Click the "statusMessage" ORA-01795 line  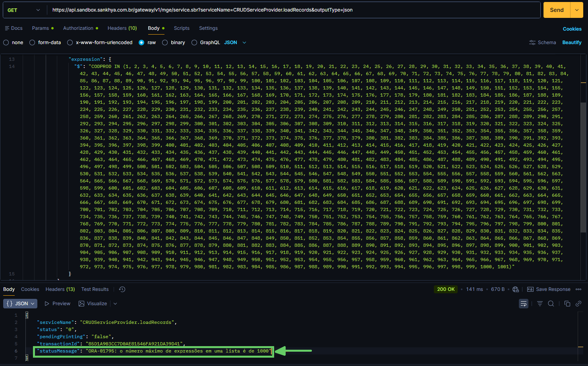153,351
